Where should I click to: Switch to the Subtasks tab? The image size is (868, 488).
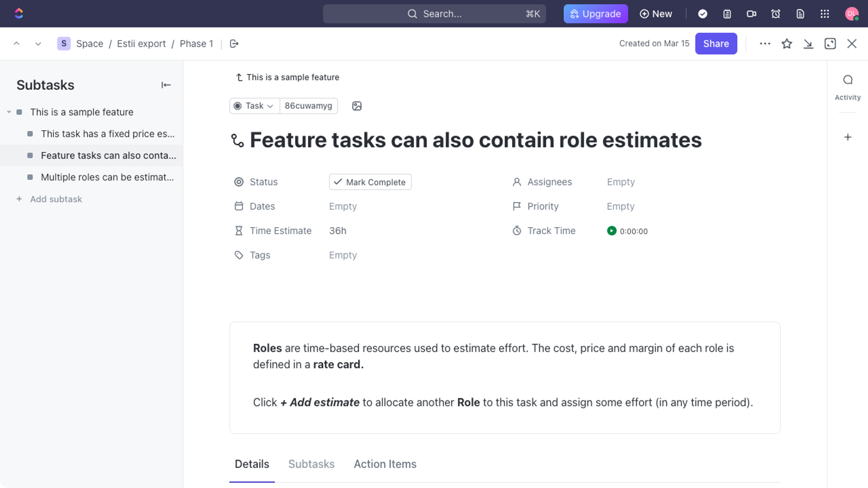point(311,464)
